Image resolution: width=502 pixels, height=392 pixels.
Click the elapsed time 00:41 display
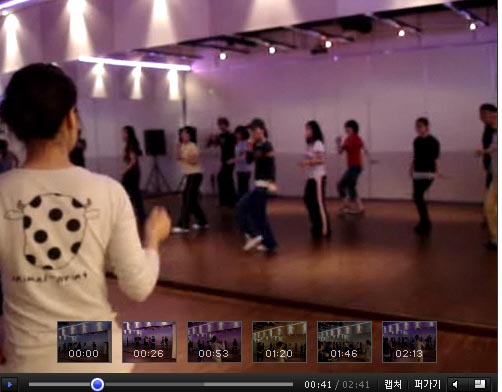click(x=318, y=385)
